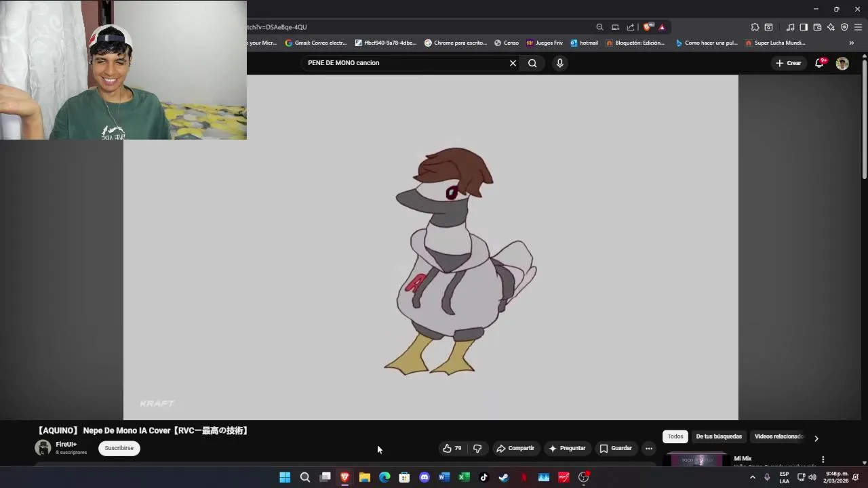Open the Gmail: Correo electr... bookmark
Image resolution: width=868 pixels, height=488 pixels.
point(316,43)
